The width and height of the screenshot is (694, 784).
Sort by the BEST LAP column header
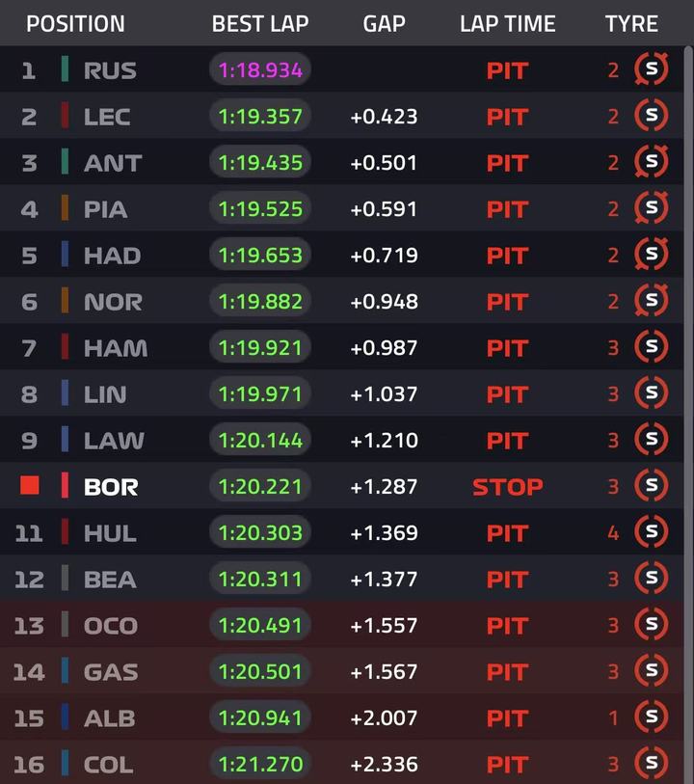[260, 24]
